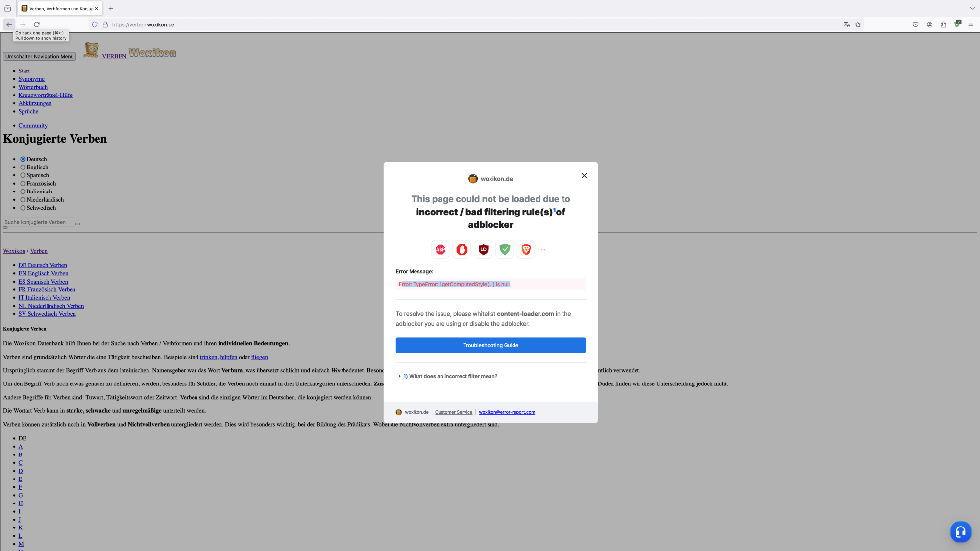The image size is (980, 551).
Task: Click the small search submit button
Action: point(77,224)
